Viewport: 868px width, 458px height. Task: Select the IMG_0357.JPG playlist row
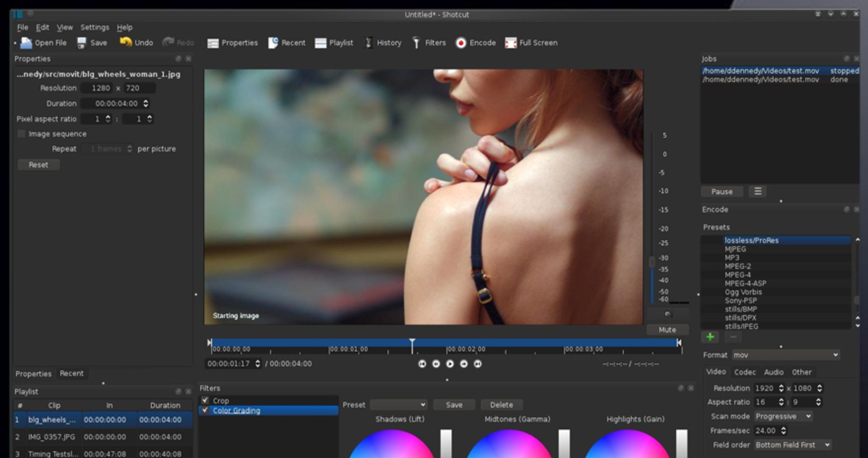pyautogui.click(x=103, y=437)
